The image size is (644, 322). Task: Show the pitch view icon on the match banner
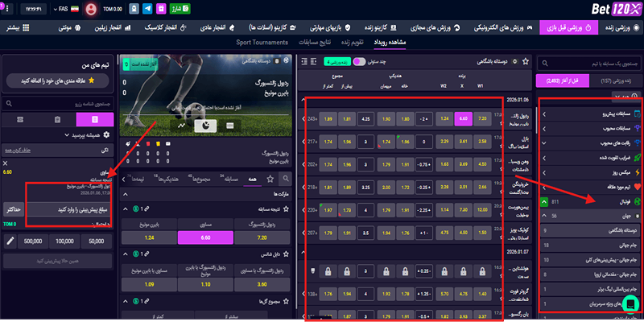(x=230, y=126)
